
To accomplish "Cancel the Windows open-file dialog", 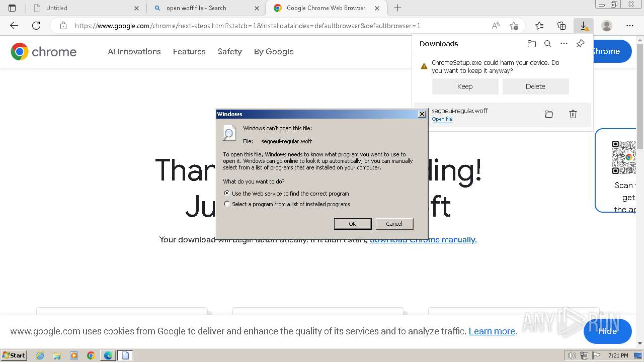I will coord(394,224).
